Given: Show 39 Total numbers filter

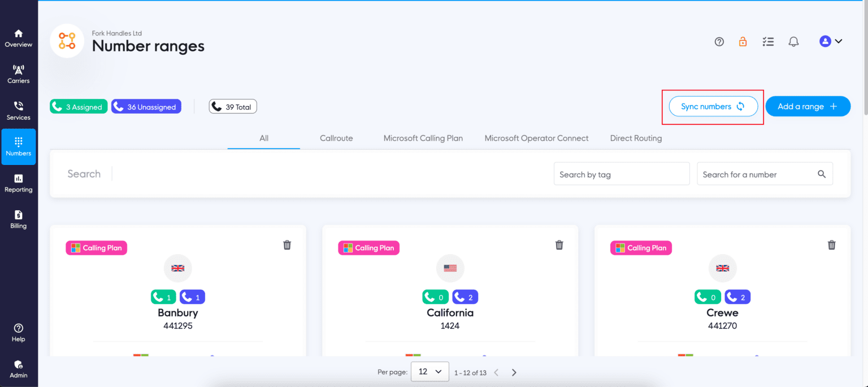Looking at the screenshot, I should click(x=233, y=107).
